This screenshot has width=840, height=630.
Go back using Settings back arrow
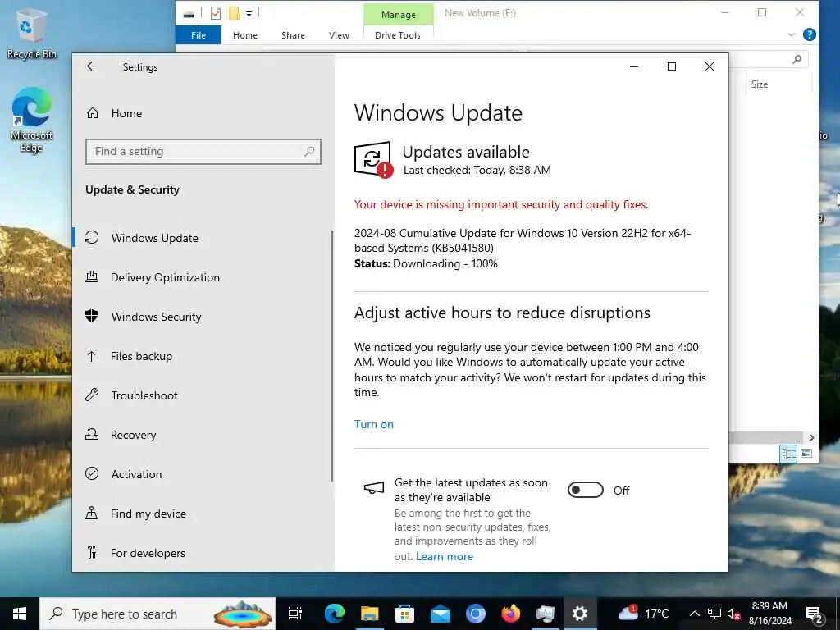coord(92,66)
